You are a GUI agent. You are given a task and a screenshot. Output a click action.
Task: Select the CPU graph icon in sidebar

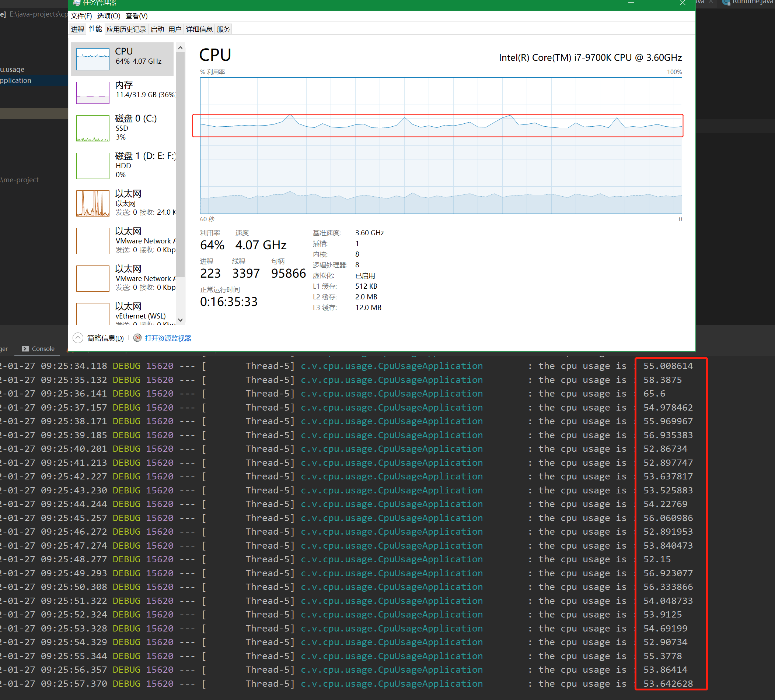pyautogui.click(x=92, y=59)
